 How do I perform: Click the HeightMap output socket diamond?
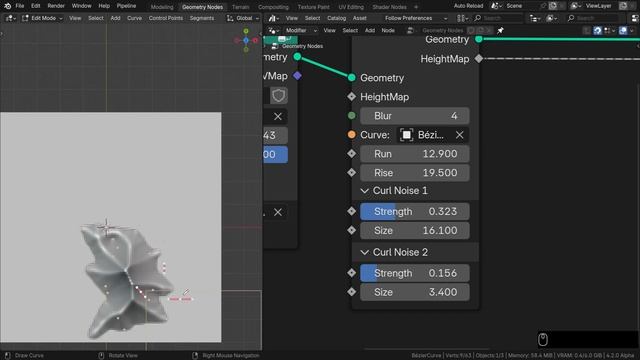[479, 59]
